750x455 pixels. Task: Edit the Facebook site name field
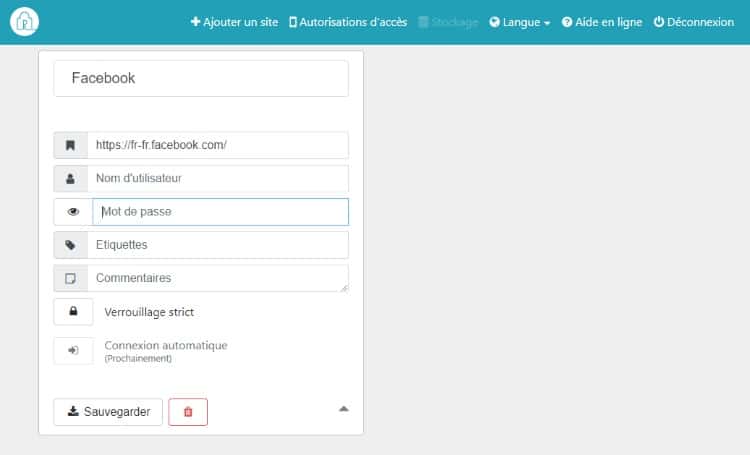point(201,78)
